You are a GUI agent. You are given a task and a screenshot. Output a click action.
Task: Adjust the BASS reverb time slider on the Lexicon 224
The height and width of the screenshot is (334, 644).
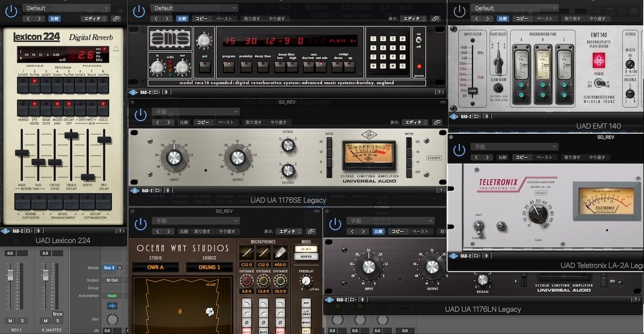[x=22, y=153]
